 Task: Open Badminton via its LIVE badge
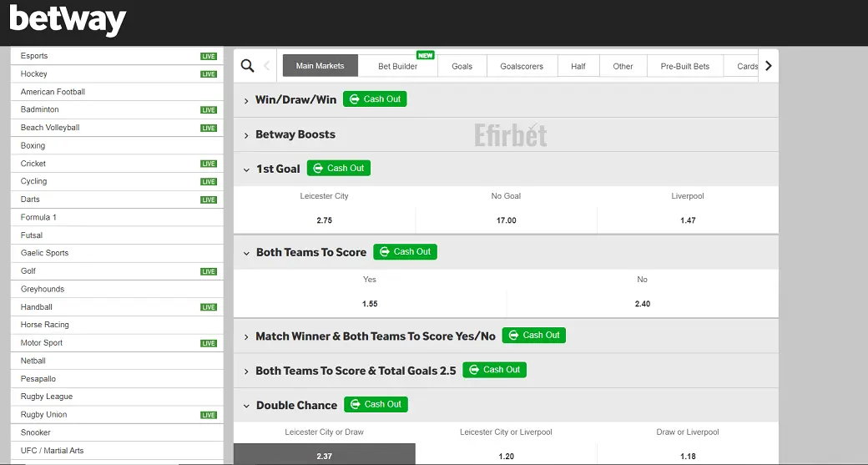point(209,110)
